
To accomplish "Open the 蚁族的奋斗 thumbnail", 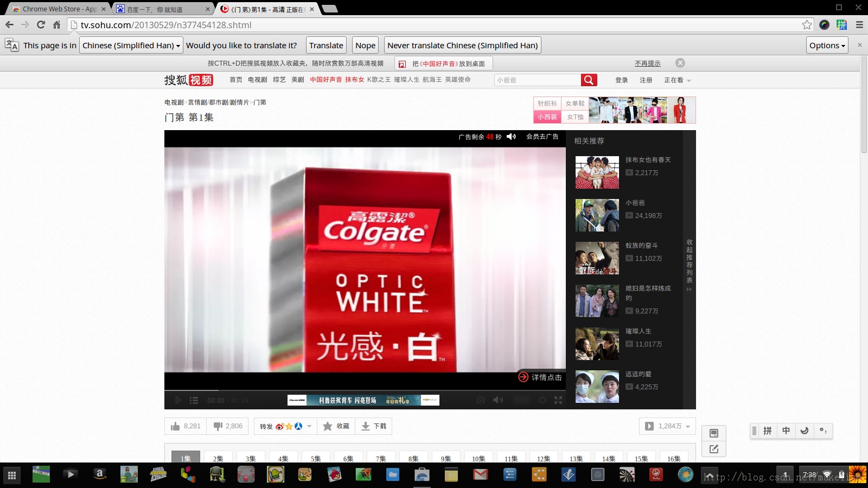I will pyautogui.click(x=597, y=258).
